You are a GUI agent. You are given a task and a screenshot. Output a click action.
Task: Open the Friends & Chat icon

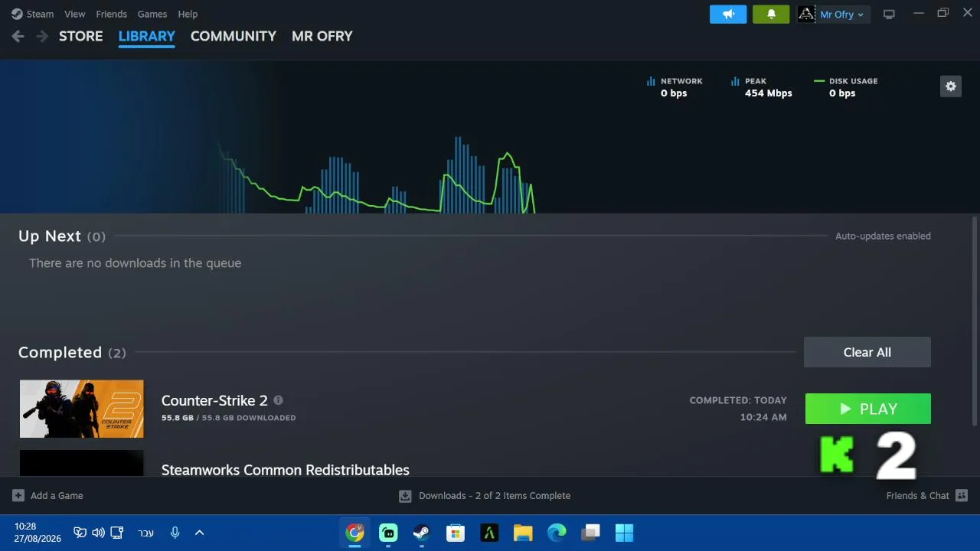pyautogui.click(x=962, y=496)
